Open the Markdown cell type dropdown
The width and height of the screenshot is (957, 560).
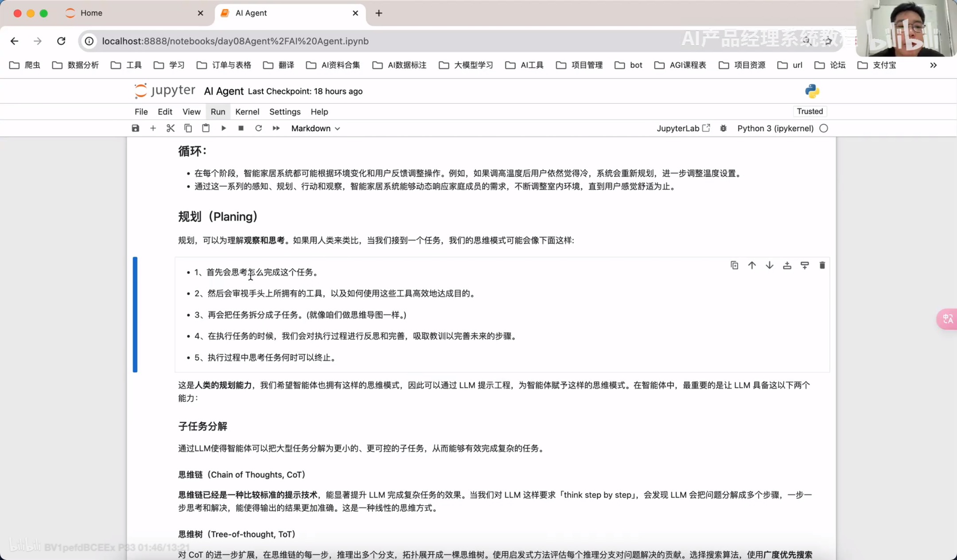coord(315,128)
